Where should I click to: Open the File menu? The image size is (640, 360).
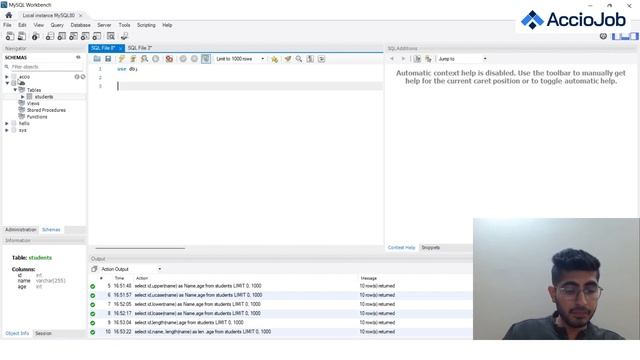(7, 25)
